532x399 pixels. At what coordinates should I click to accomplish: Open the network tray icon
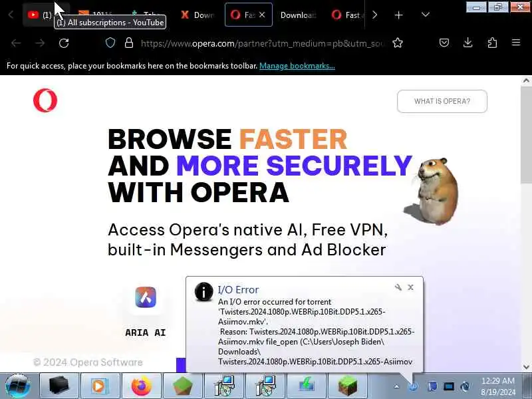pos(448,386)
